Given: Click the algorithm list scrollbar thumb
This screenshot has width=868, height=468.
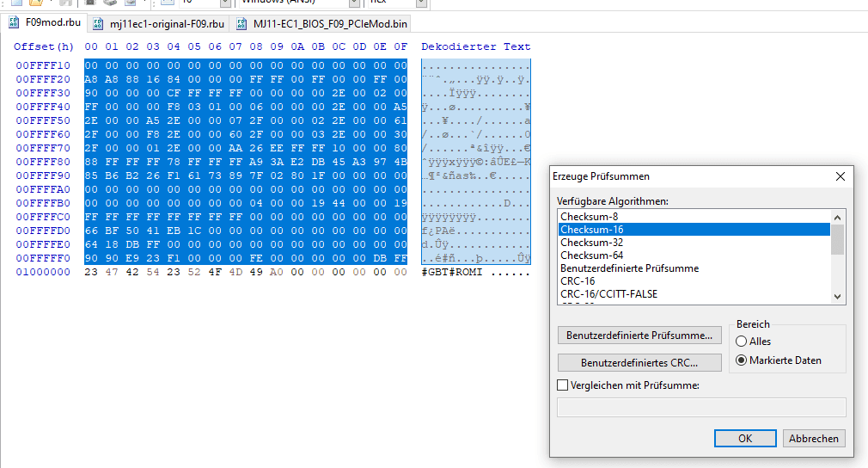Looking at the screenshot, I should point(837,239).
